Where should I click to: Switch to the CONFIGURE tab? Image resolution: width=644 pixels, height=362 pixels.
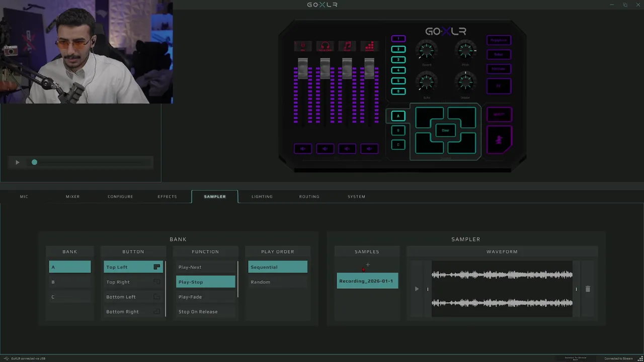click(120, 197)
